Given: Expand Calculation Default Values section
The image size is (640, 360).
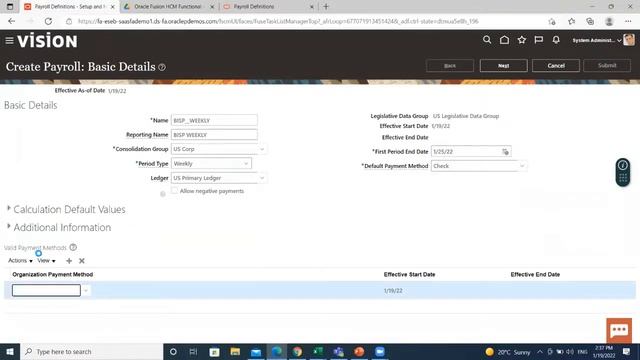Looking at the screenshot, I should pos(9,208).
